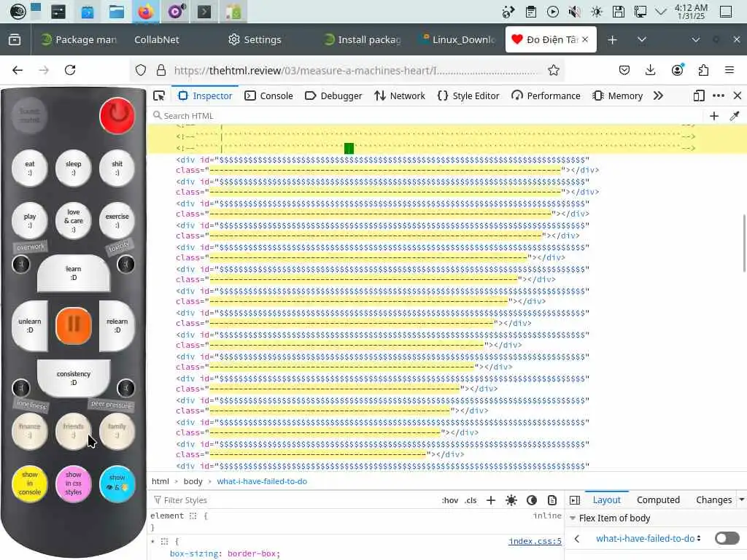Open the Pocket save icon
This screenshot has width=747, height=560.
click(624, 71)
